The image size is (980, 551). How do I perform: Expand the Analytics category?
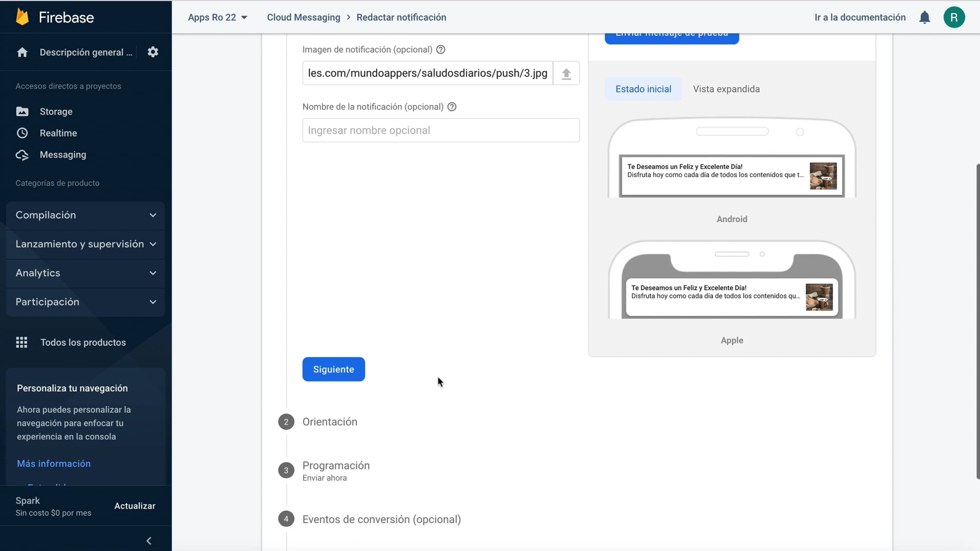point(85,273)
